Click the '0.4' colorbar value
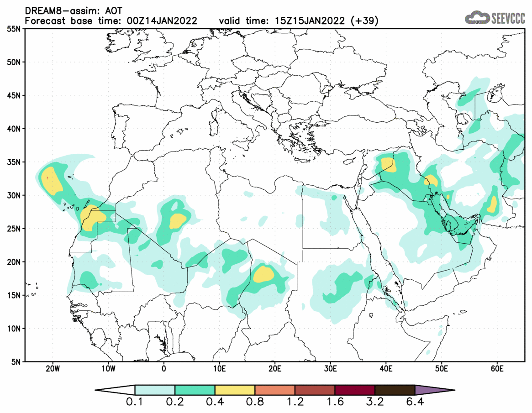This screenshot has height=413, width=532. click(215, 402)
